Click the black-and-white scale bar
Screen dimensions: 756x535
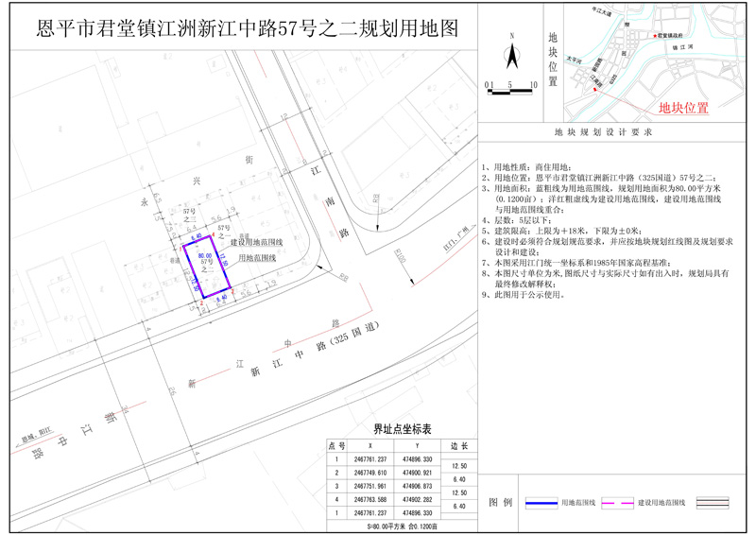[x=510, y=92]
